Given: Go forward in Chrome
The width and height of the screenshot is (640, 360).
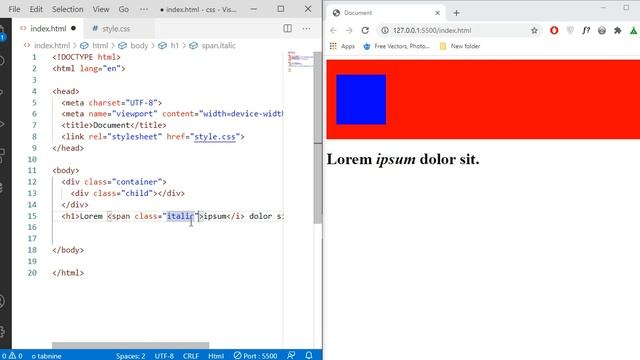Looking at the screenshot, I should click(349, 30).
